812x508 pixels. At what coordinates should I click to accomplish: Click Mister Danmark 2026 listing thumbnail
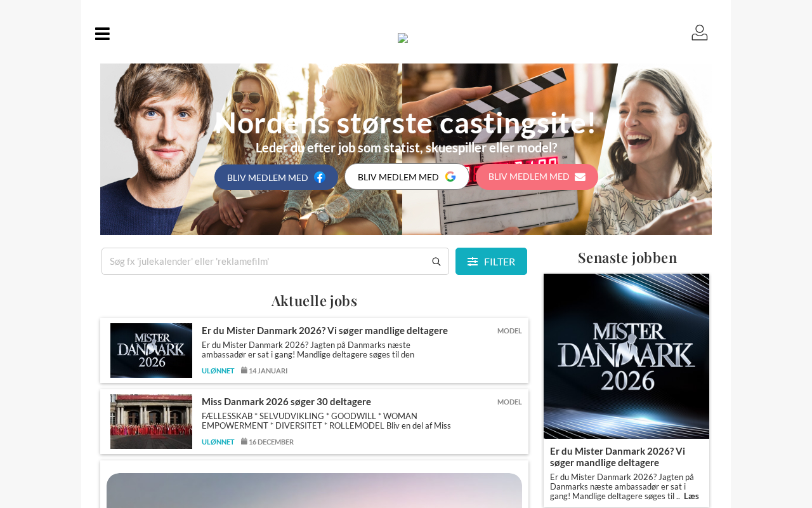[x=151, y=351]
